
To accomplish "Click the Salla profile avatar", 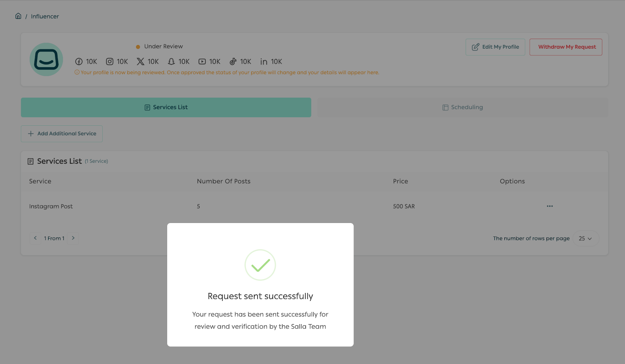I will point(46,59).
